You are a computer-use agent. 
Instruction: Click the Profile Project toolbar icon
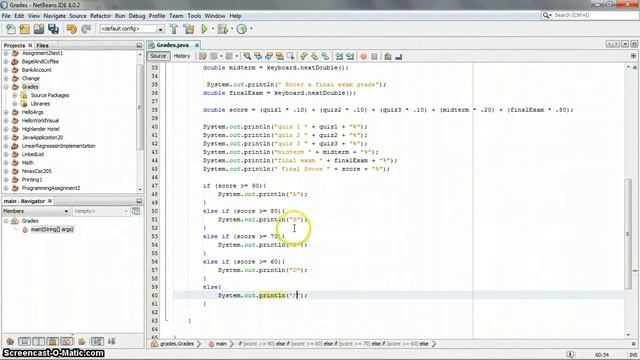click(242, 29)
